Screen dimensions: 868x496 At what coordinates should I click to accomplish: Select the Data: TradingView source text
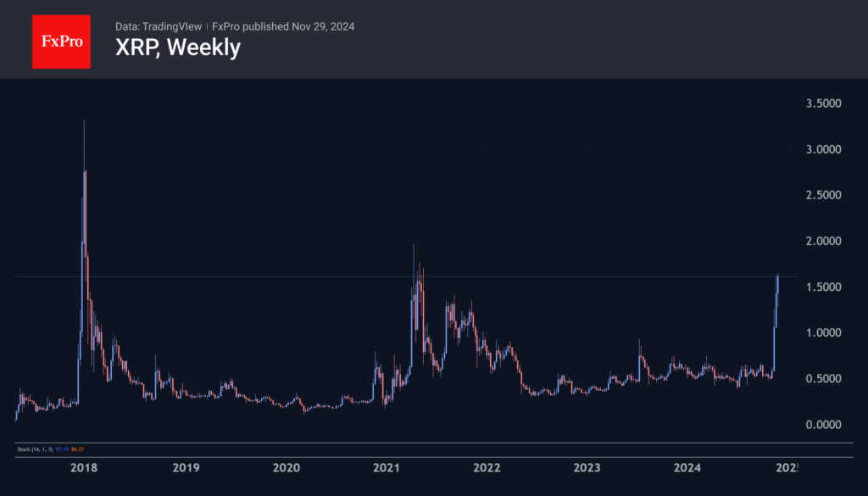(x=157, y=26)
